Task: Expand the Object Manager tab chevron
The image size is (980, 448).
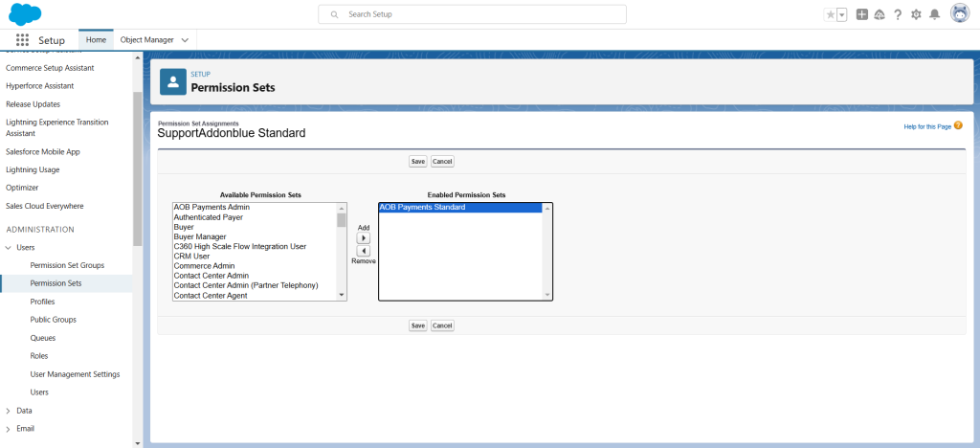Action: [x=185, y=40]
